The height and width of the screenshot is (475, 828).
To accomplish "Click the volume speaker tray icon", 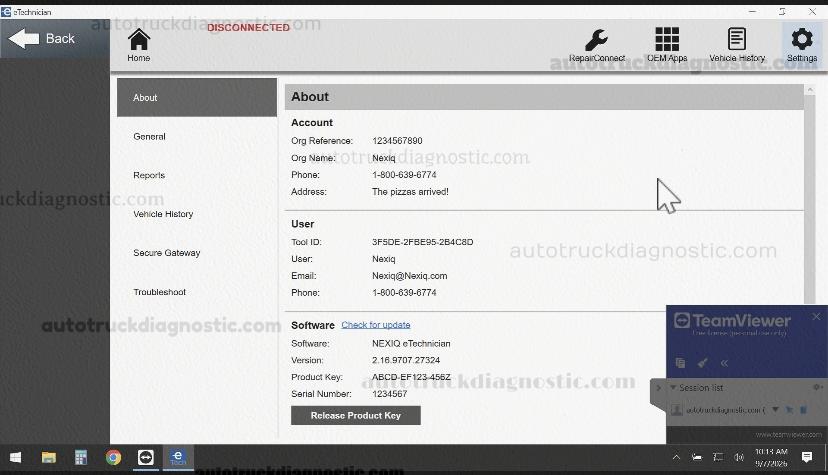I will point(739,458).
